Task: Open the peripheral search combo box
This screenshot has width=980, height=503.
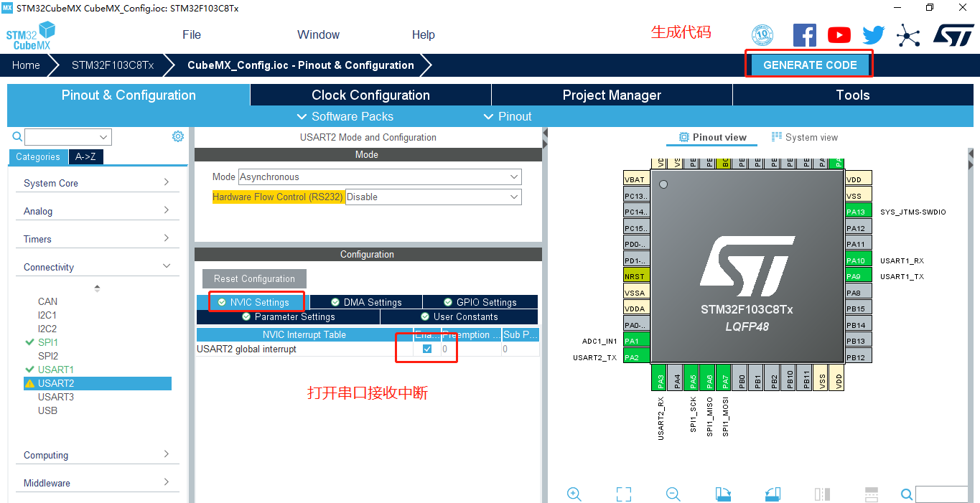Action: pyautogui.click(x=68, y=136)
